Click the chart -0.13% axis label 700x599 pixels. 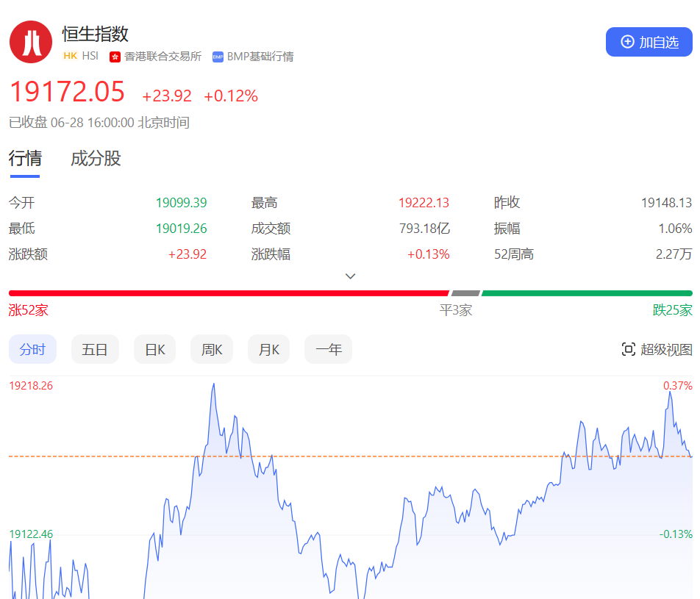(x=676, y=534)
